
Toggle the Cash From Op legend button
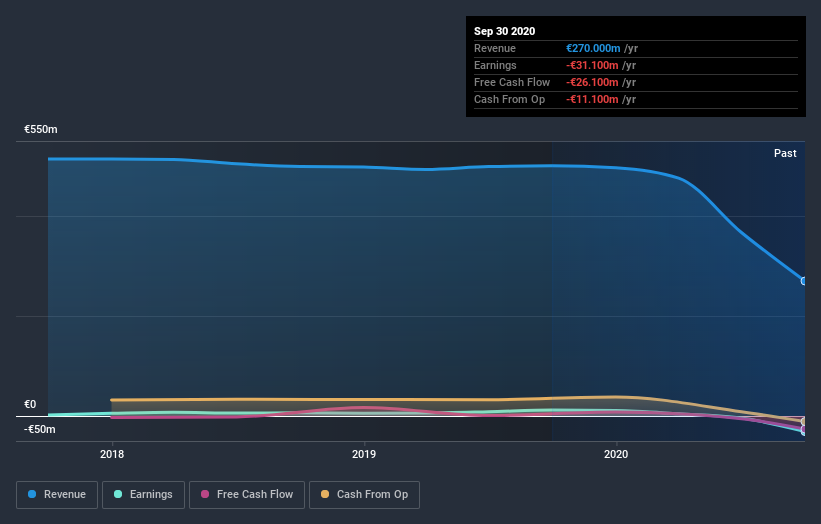[364, 495]
